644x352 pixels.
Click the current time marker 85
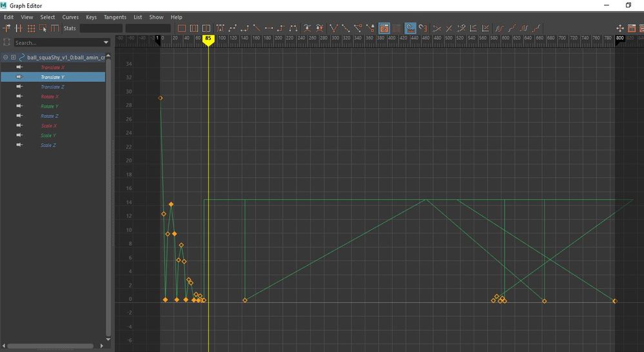pyautogui.click(x=208, y=39)
